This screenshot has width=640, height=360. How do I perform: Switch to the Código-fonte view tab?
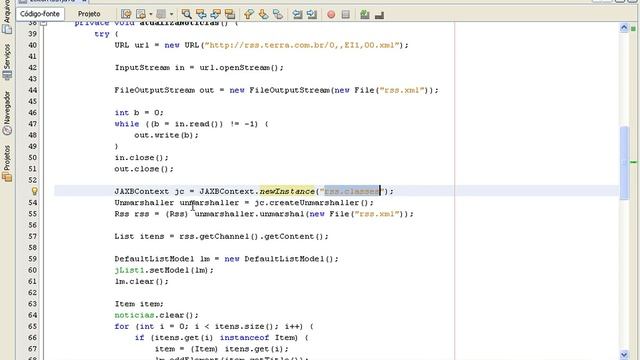[x=40, y=14]
